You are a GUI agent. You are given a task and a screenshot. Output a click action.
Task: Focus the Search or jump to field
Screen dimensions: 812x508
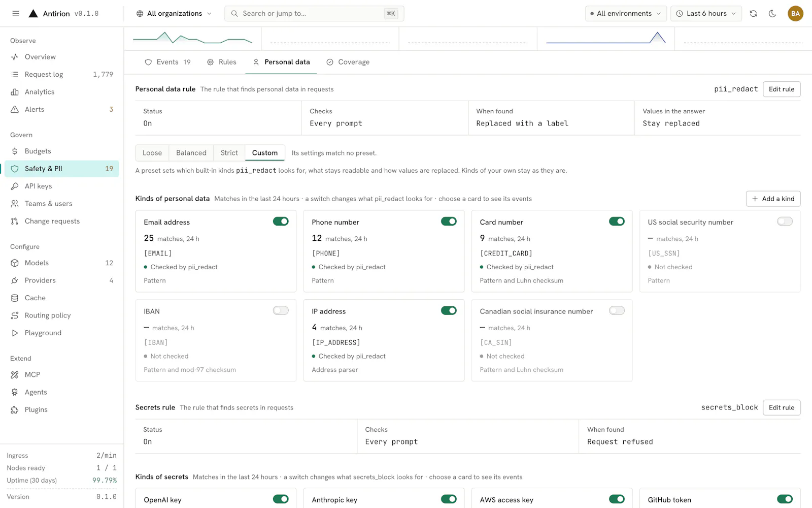(x=314, y=14)
